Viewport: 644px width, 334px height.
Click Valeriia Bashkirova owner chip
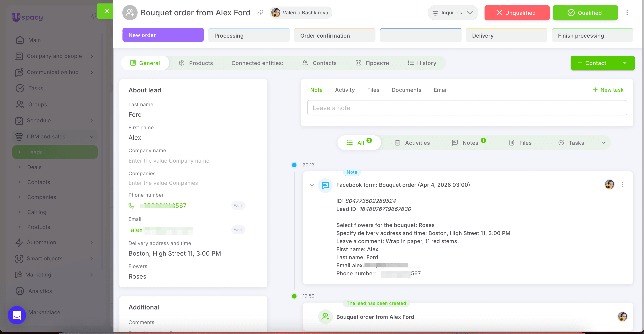coord(301,12)
